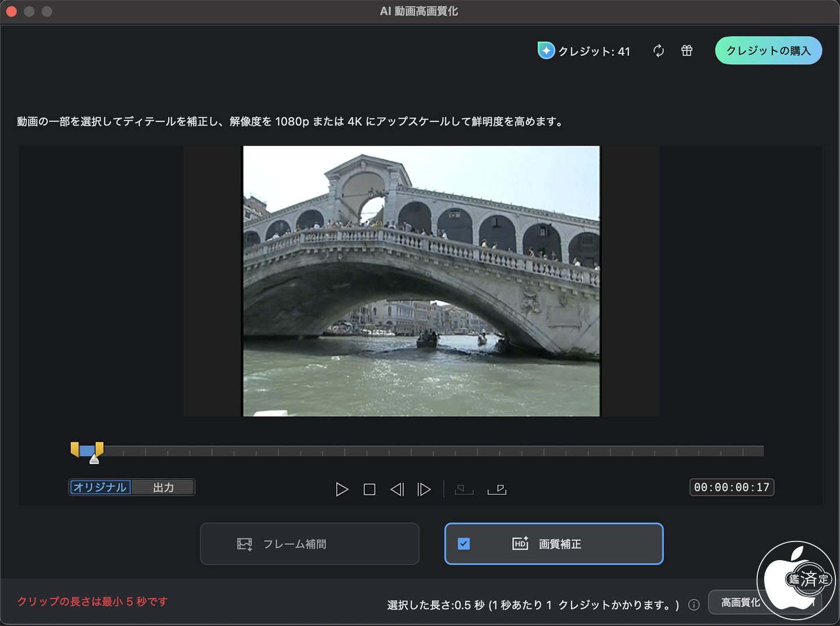This screenshot has width=840, height=626.
Task: Click the timecode field 00:00:00:17
Action: pyautogui.click(x=731, y=487)
